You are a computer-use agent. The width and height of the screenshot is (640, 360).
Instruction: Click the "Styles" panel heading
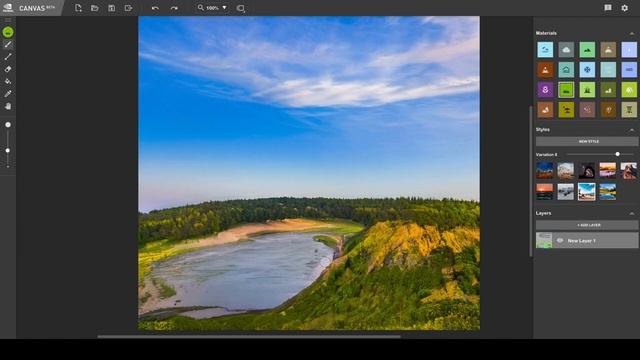[x=543, y=129]
